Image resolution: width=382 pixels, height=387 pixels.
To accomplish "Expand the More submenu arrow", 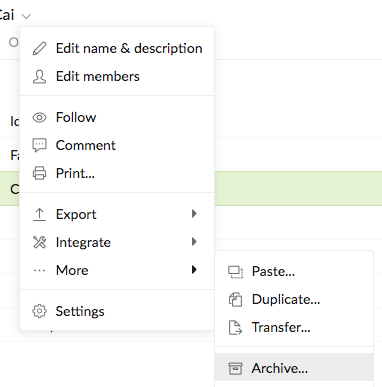I will point(194,269).
